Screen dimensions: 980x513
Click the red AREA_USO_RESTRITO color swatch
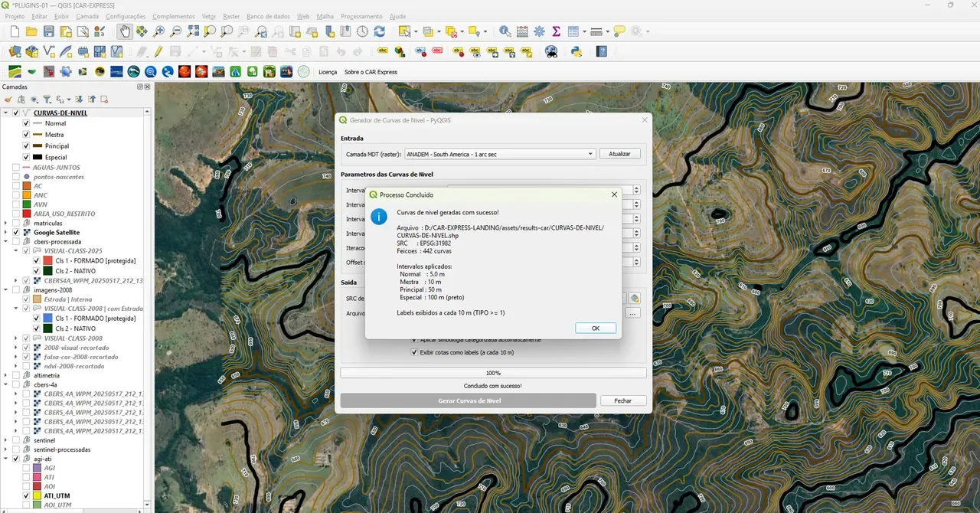pyautogui.click(x=27, y=214)
